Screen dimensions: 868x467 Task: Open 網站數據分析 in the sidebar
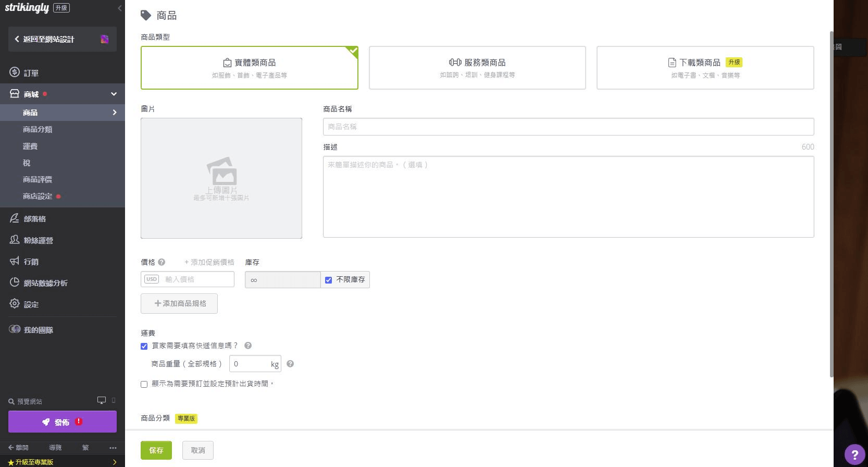(x=46, y=283)
